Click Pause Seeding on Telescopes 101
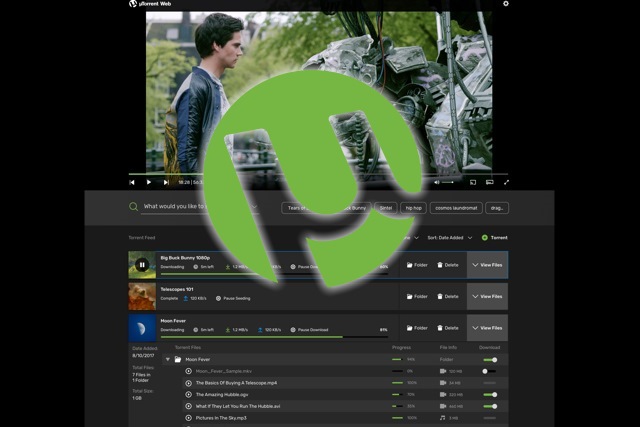The image size is (640, 427). 233,298
